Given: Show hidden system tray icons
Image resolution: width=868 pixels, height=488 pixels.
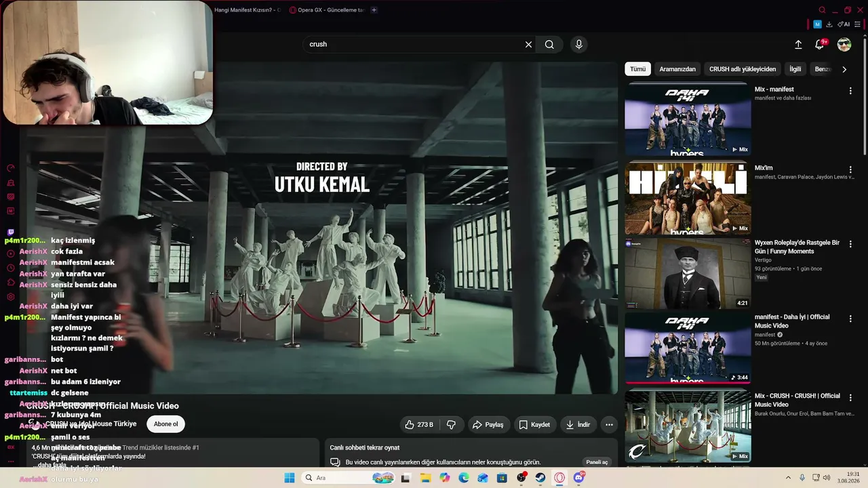Looking at the screenshot, I should (x=789, y=478).
